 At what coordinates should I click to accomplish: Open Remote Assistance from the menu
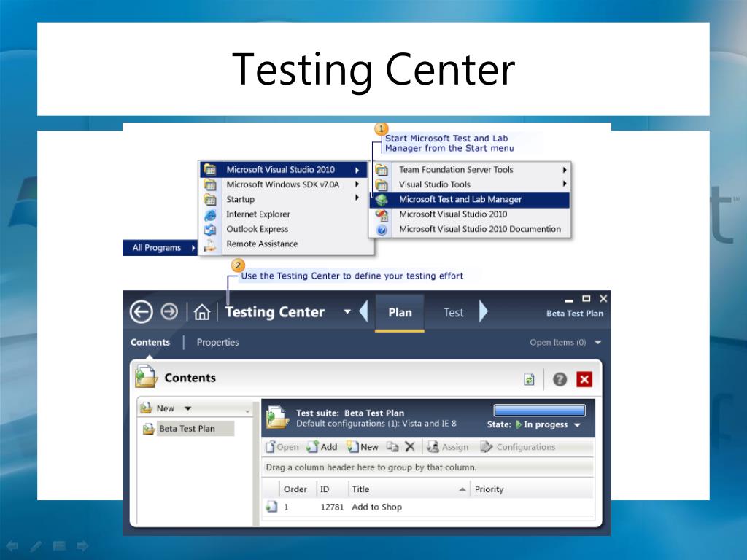pos(284,244)
